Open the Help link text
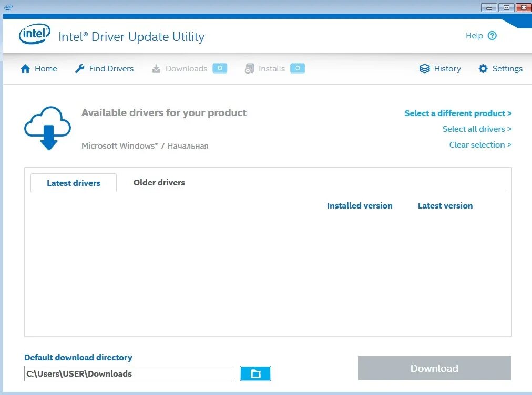The width and height of the screenshot is (532, 395). [474, 36]
